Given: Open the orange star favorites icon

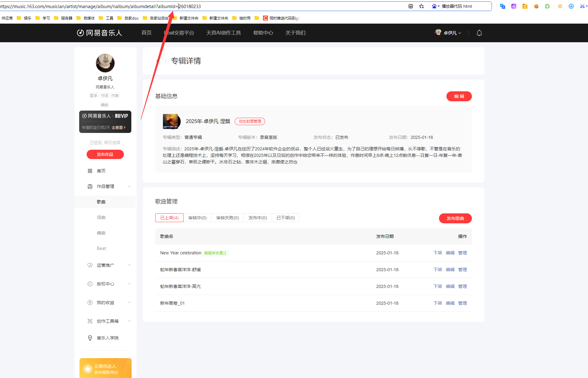Looking at the screenshot, I should click(x=560, y=6).
